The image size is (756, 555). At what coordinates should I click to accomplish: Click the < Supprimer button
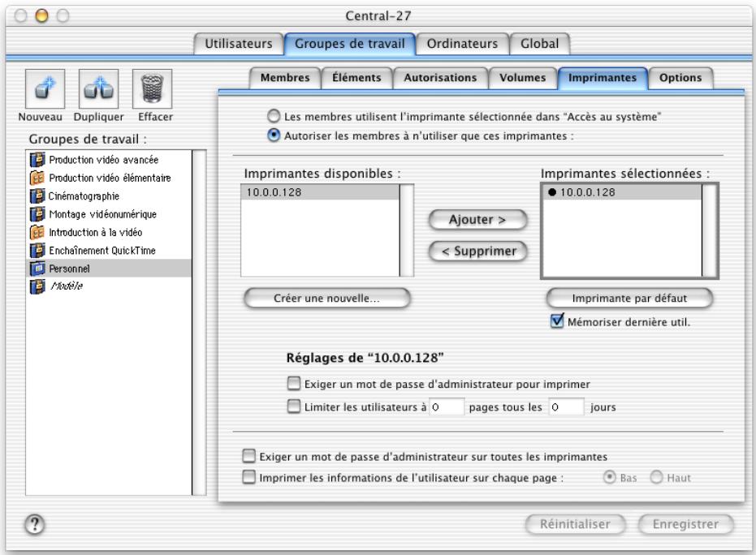pos(477,251)
